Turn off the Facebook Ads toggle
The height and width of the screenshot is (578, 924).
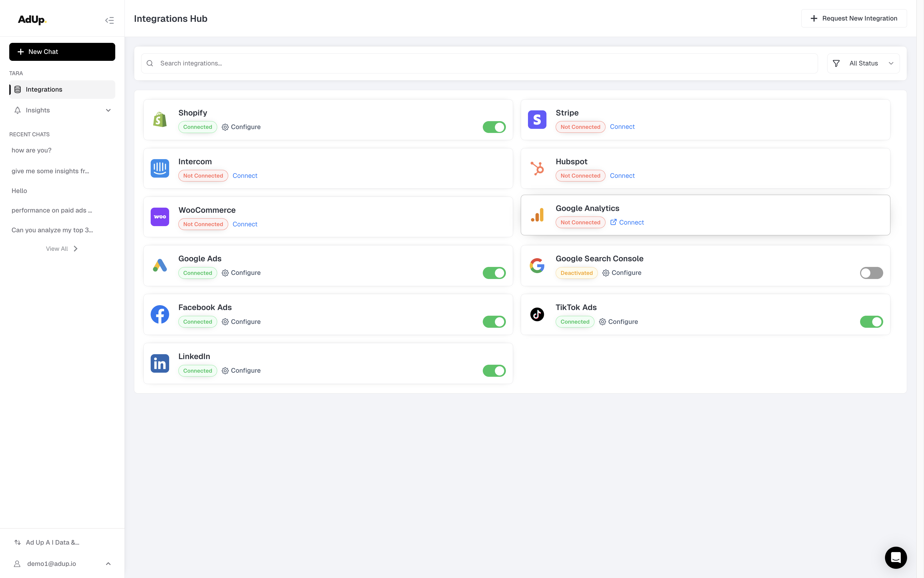[494, 322]
